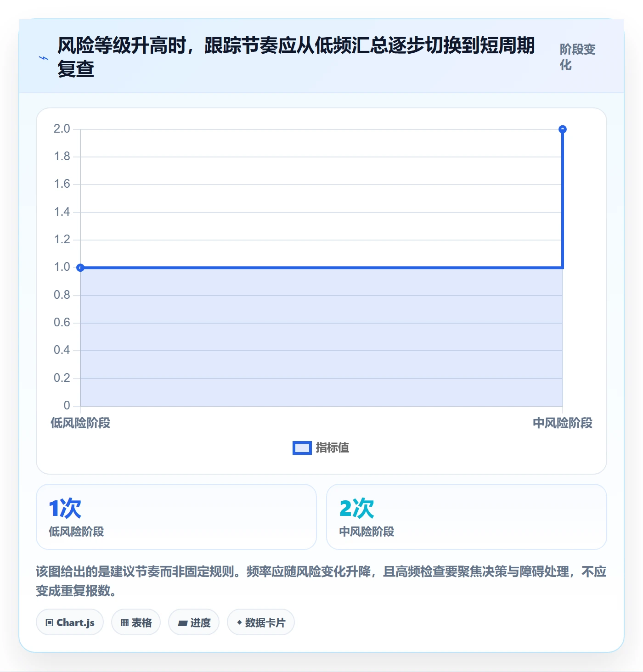The width and height of the screenshot is (643, 672).
Task: Click the description paragraph below data cards
Action: [x=321, y=581]
